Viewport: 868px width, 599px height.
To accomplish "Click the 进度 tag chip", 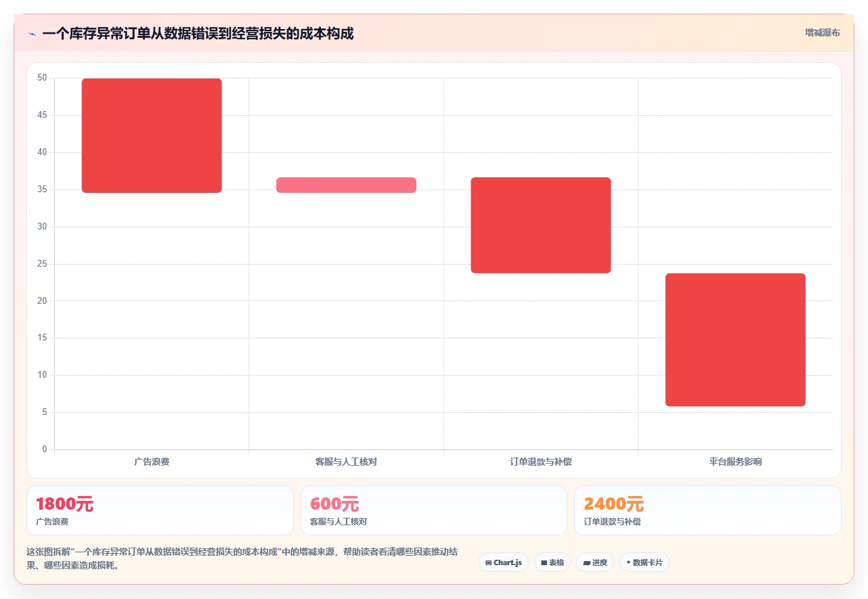I will pos(595,562).
